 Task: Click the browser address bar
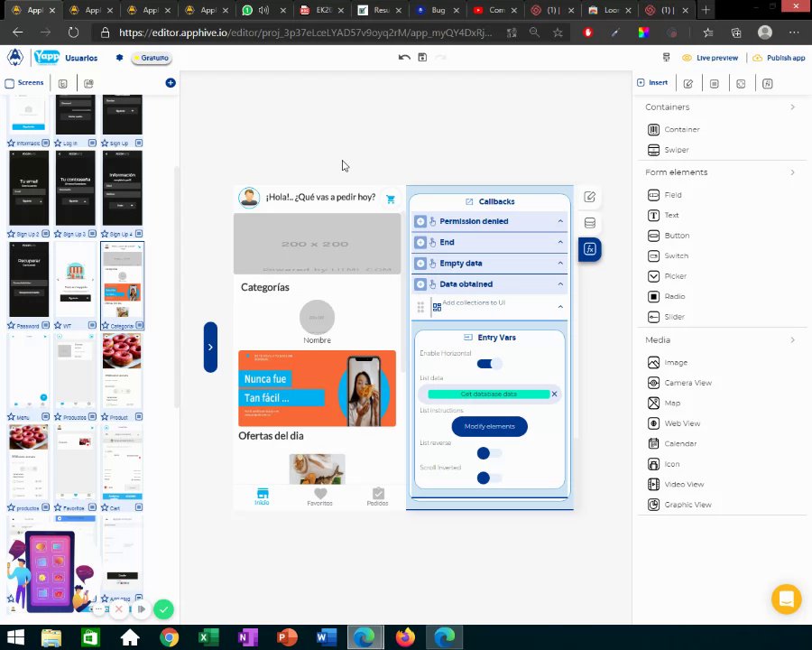306,32
